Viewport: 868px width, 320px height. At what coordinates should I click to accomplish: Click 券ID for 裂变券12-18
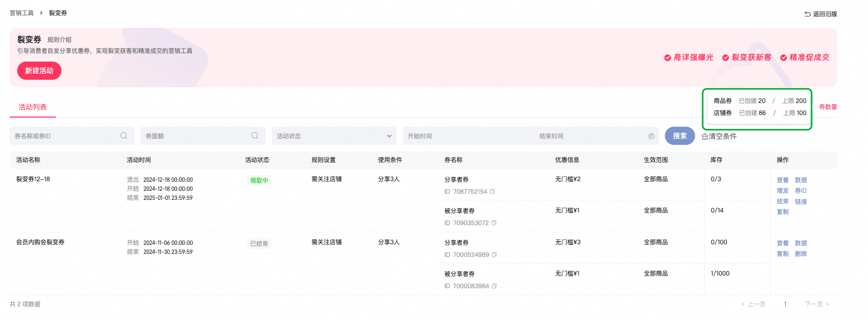pyautogui.click(x=801, y=191)
